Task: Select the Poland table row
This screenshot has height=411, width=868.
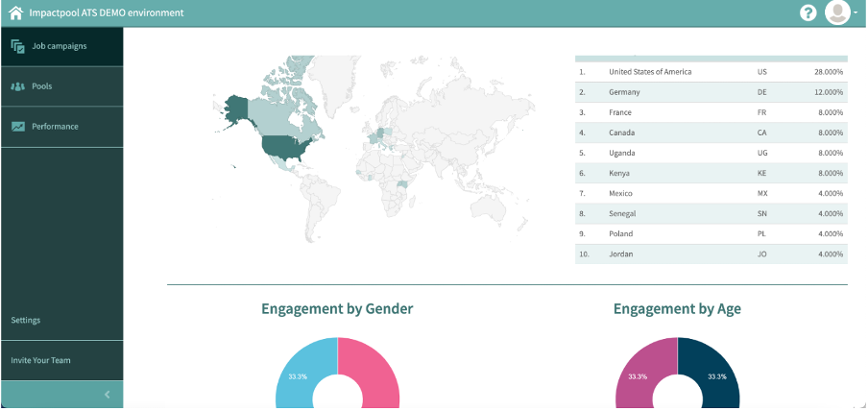Action: pyautogui.click(x=711, y=233)
